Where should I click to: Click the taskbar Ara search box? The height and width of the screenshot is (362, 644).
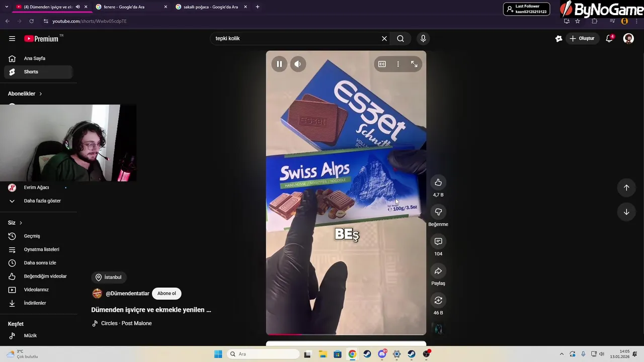(x=263, y=354)
